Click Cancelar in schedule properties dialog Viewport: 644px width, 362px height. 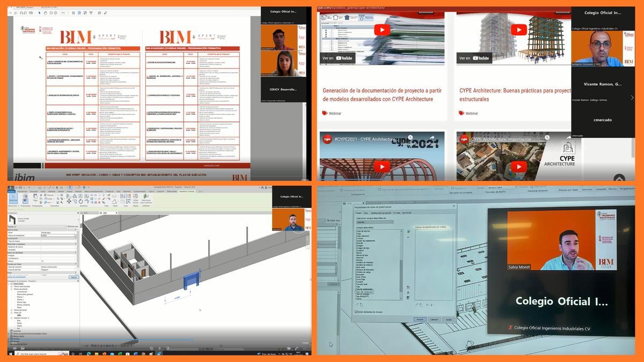(x=435, y=319)
